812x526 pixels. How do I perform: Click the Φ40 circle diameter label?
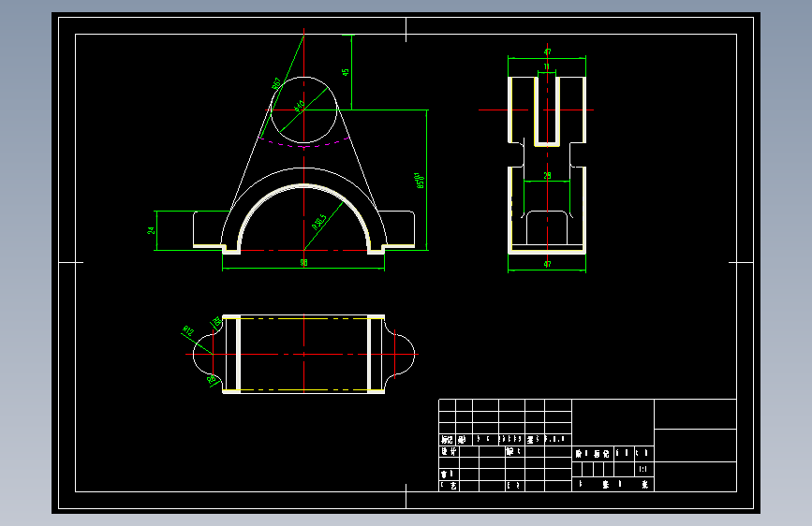click(x=300, y=106)
